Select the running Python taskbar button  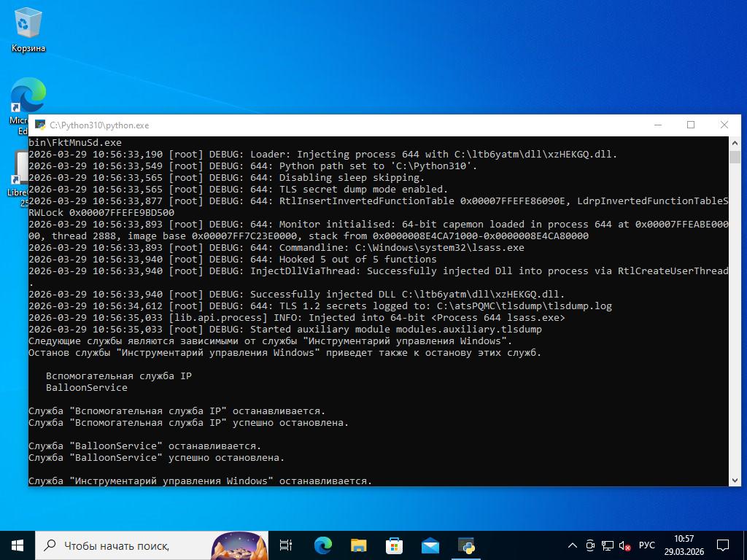[x=466, y=545]
